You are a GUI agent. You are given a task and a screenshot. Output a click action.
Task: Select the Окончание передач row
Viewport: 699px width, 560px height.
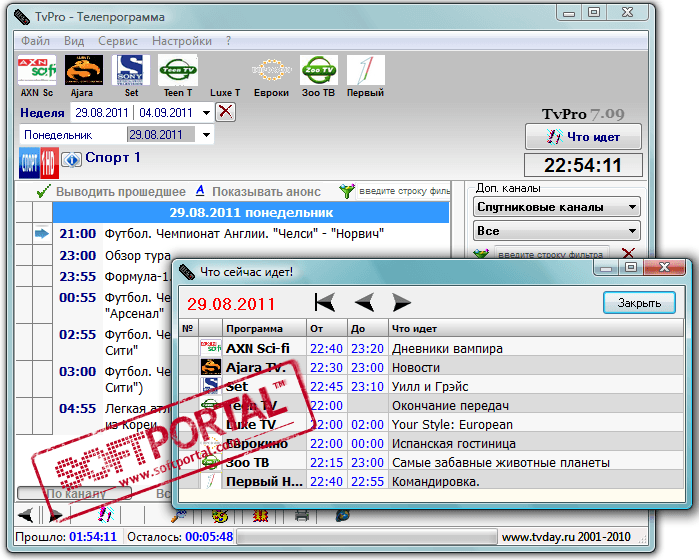431,406
